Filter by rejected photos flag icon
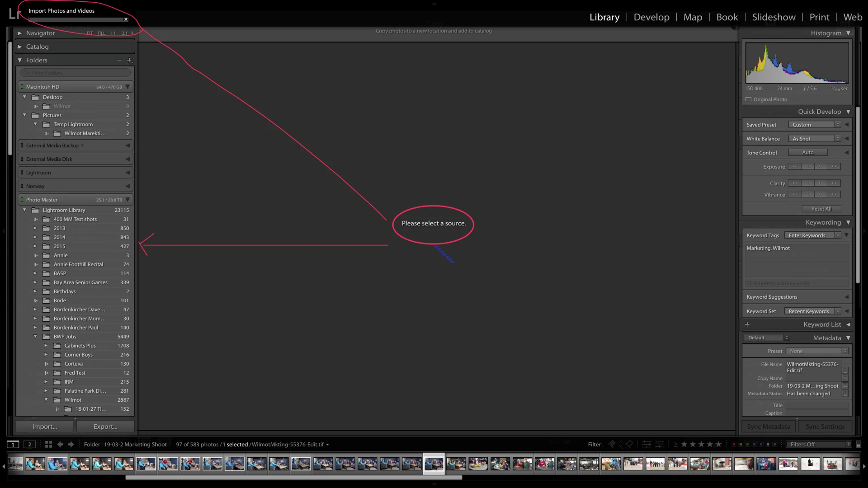The height and width of the screenshot is (488, 868). tap(630, 445)
